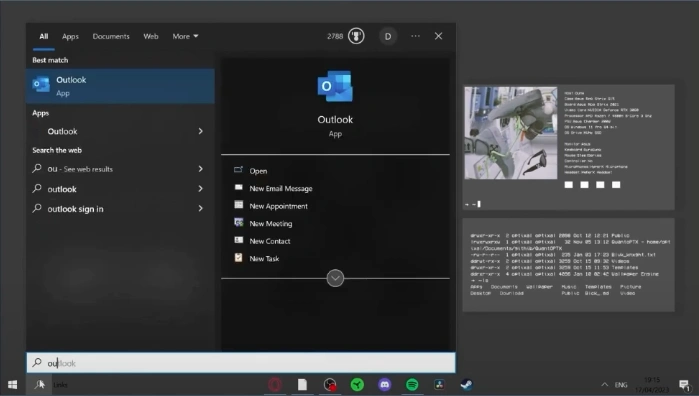This screenshot has height=396, width=699.
Task: Click the New Appointment calendar icon
Action: (238, 205)
